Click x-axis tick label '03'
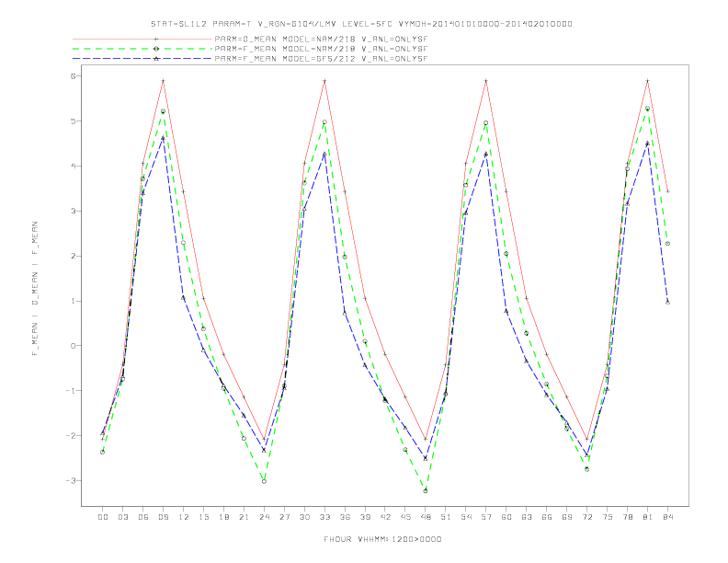728x563 pixels. tap(122, 517)
